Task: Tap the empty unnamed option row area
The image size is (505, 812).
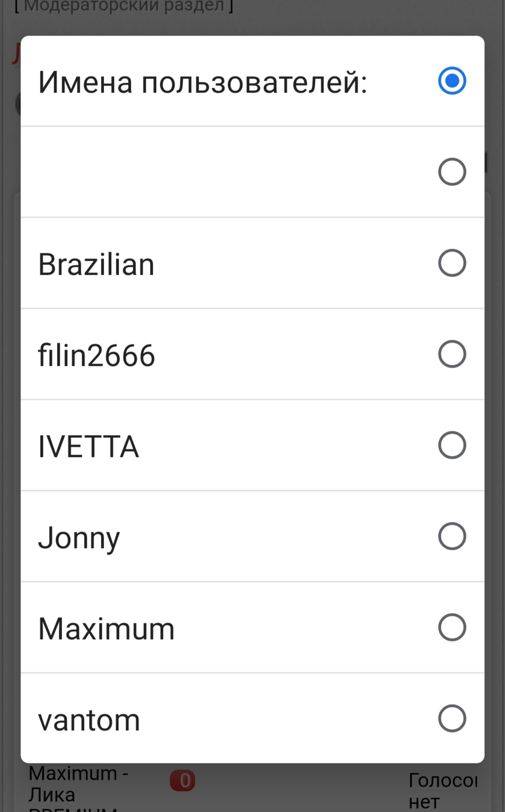Action: 224,172
